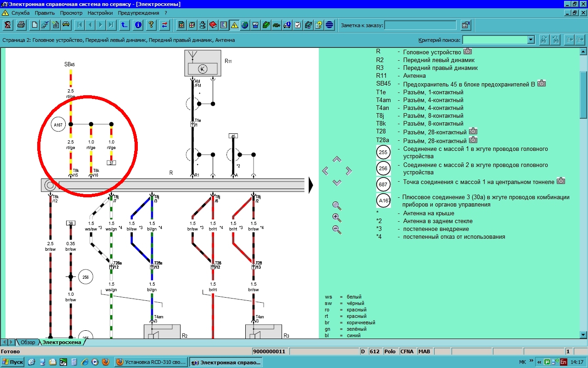The height and width of the screenshot is (368, 588).
Task: Click the Пуск start button
Action: coord(13,362)
